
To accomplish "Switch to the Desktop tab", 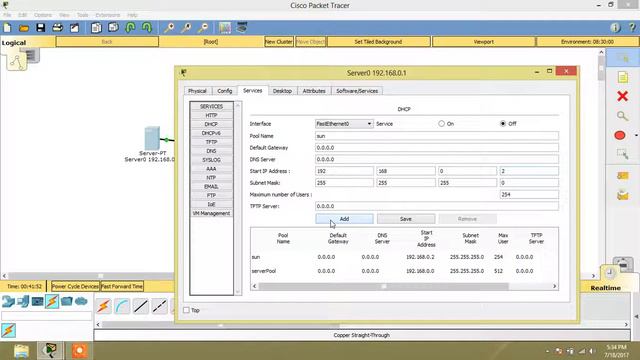I will [x=282, y=91].
